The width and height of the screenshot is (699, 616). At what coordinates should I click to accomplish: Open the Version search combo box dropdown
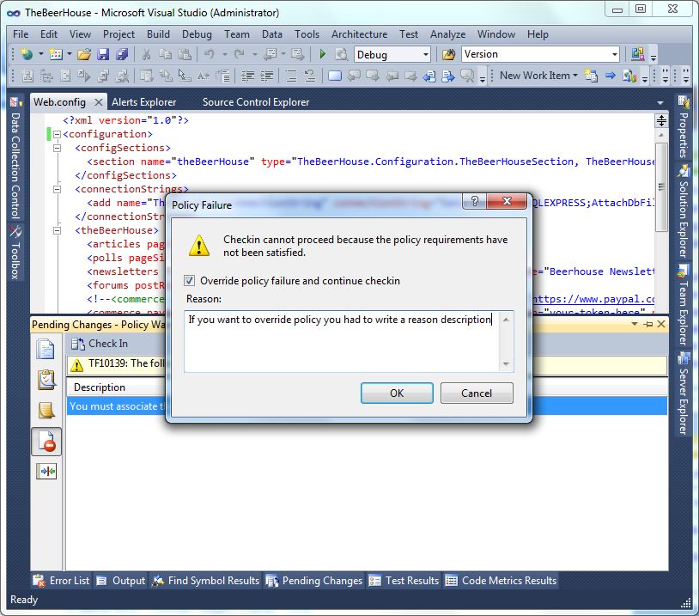615,54
